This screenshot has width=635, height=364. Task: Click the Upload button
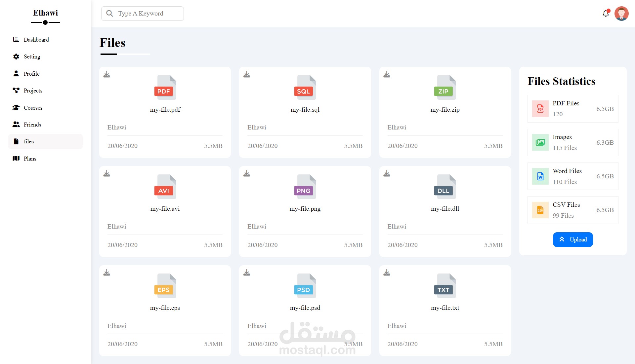coord(572,239)
